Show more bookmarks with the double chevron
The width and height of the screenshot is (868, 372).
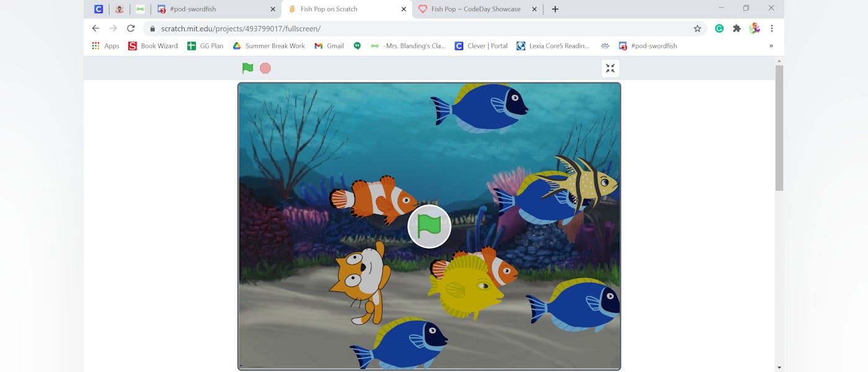[x=771, y=46]
